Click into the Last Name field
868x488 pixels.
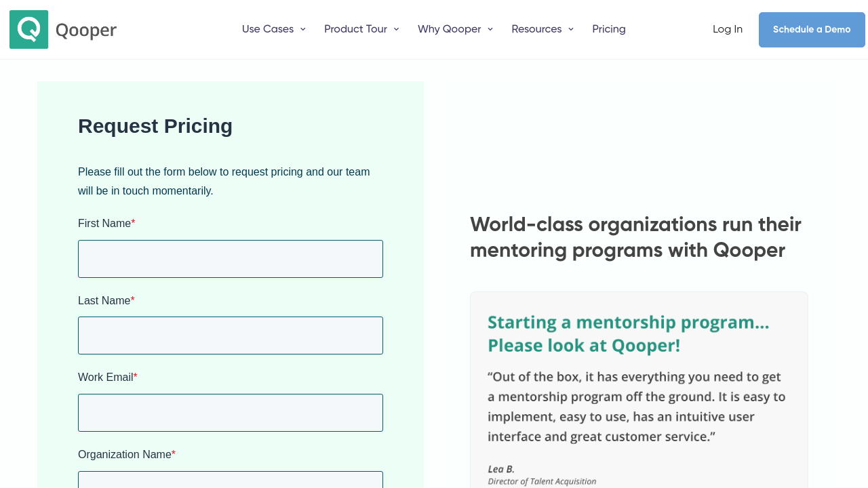pos(231,335)
